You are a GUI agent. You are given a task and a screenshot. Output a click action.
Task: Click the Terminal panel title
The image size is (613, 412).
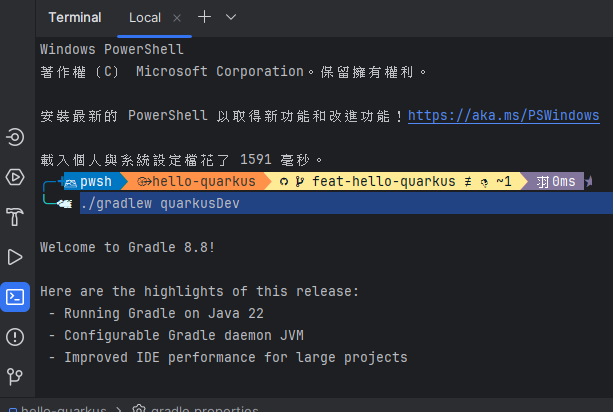[x=75, y=18]
